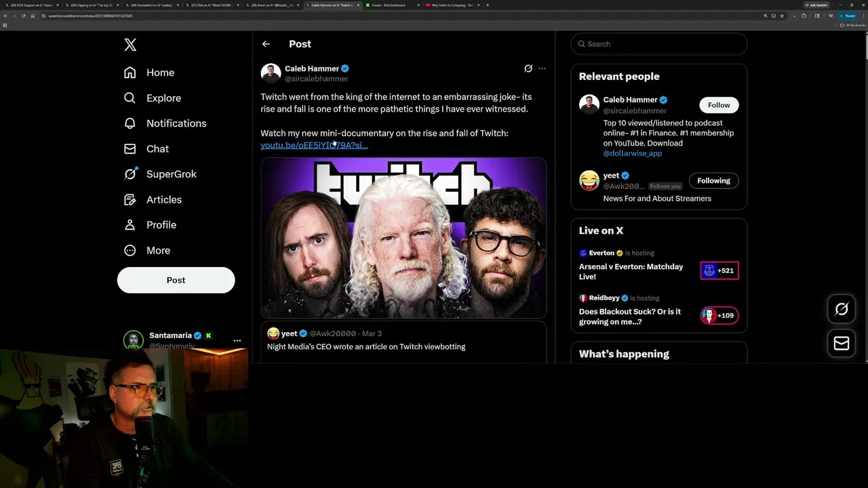The width and height of the screenshot is (868, 488).
Task: Open the Extensions puzzle icon
Action: (x=805, y=16)
